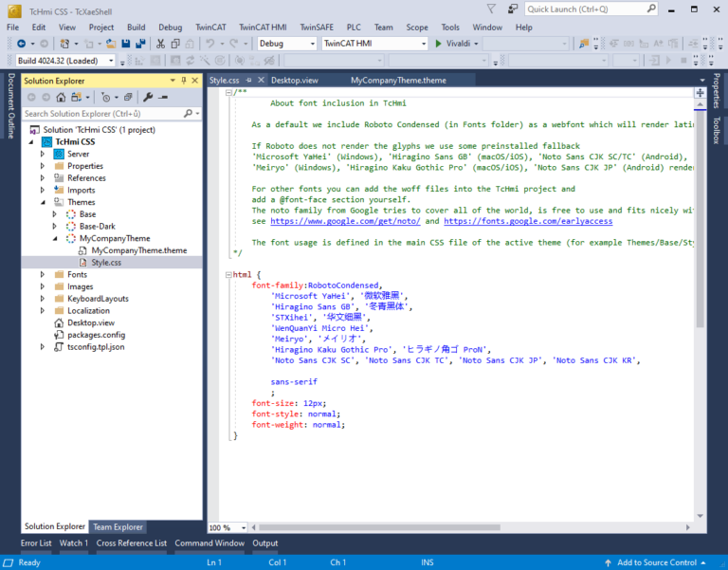Open the TwinCAT HMI menu
This screenshot has width=728, height=570.
264,28
